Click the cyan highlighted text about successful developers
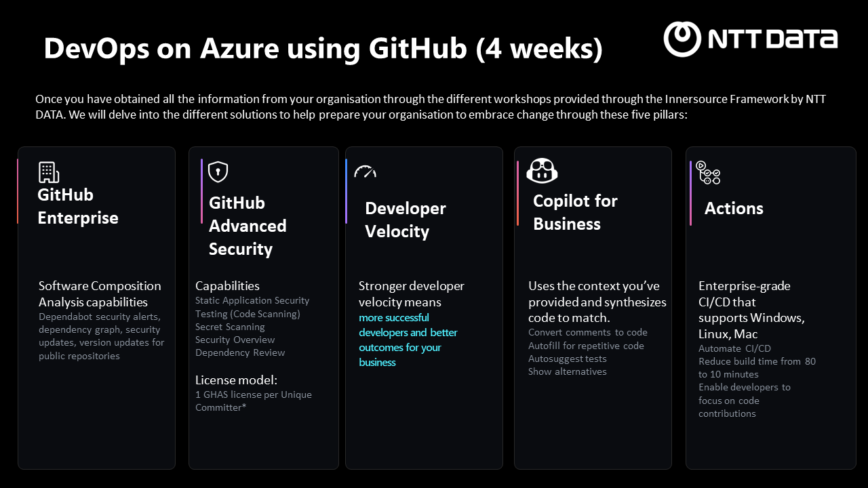The height and width of the screenshot is (488, 868). pyautogui.click(x=408, y=340)
